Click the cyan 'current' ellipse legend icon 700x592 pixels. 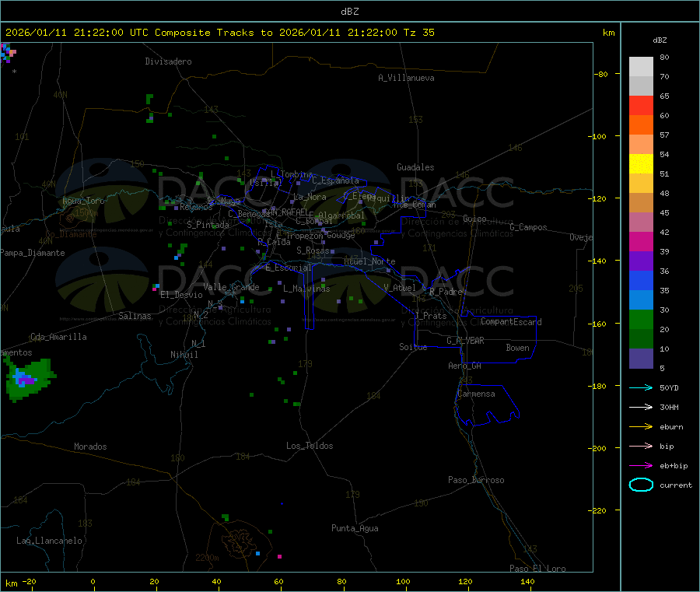tap(641, 485)
